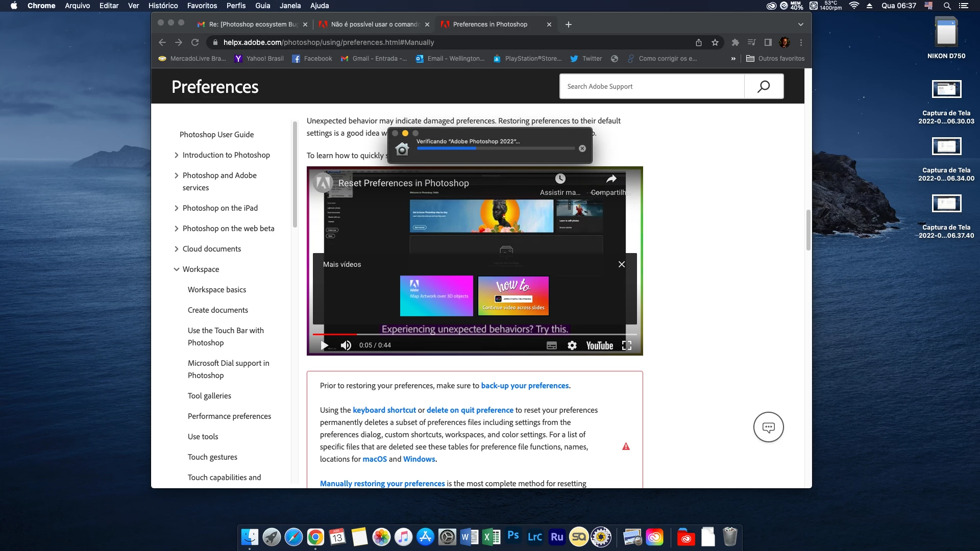The image size is (980, 551).
Task: Click the video progress bar
Action: pyautogui.click(x=475, y=335)
